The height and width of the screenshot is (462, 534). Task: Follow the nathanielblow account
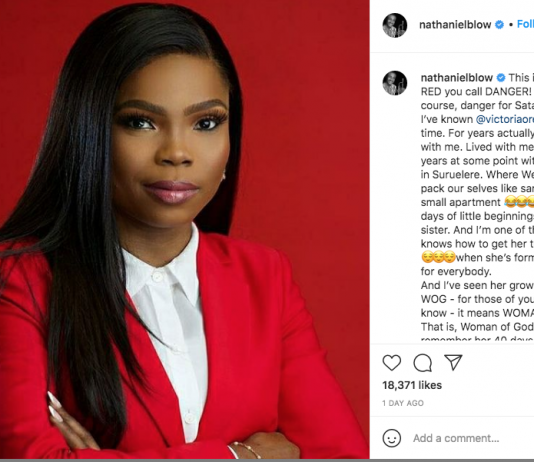[525, 24]
